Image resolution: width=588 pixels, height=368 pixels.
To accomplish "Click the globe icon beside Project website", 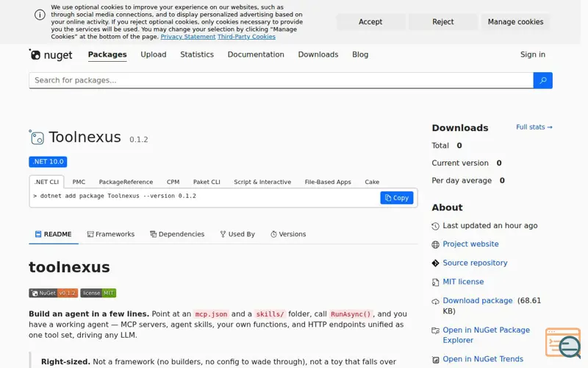I will click(x=435, y=245).
